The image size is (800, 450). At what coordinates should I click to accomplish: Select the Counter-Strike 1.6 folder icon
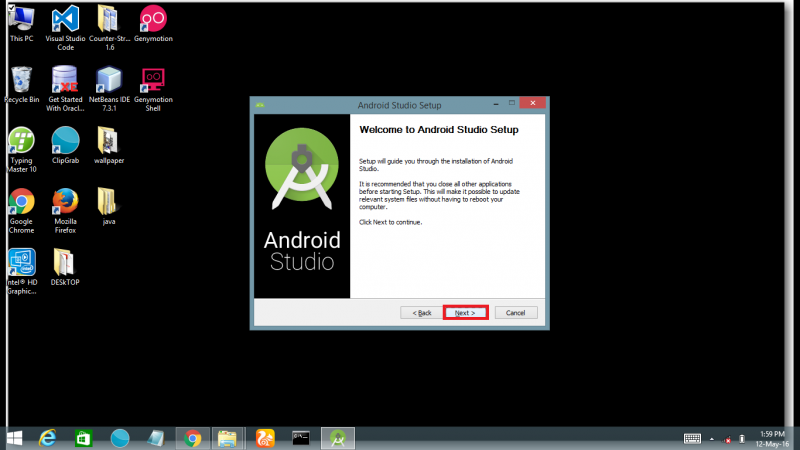(109, 28)
